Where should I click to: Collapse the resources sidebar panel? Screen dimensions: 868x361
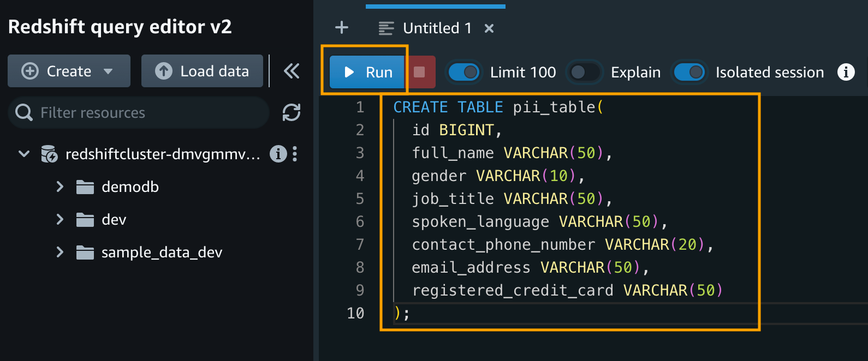click(x=292, y=71)
